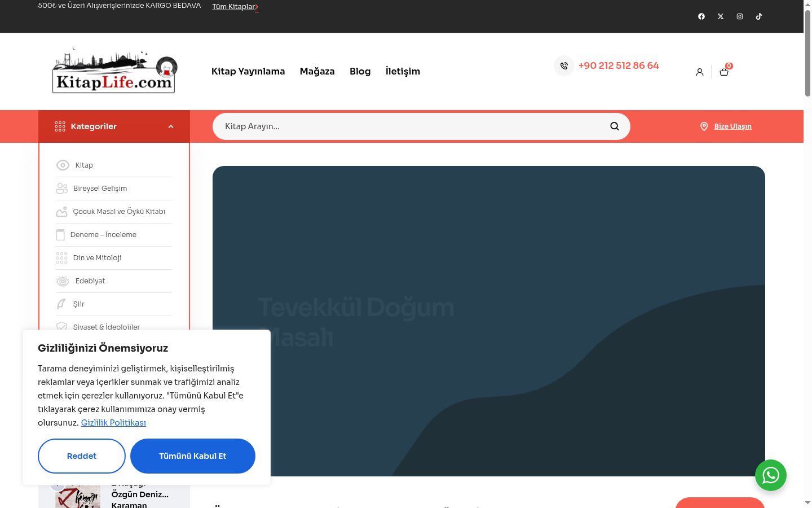Open the Facebook social icon
This screenshot has width=812, height=508.
701,16
